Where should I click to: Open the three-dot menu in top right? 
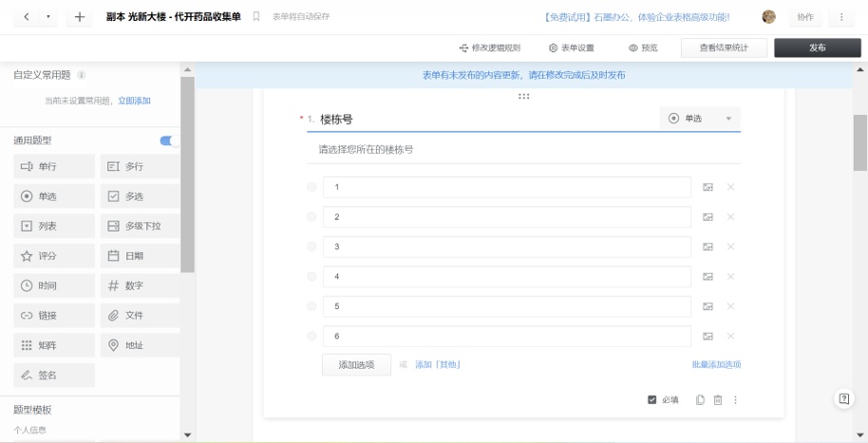(x=840, y=17)
